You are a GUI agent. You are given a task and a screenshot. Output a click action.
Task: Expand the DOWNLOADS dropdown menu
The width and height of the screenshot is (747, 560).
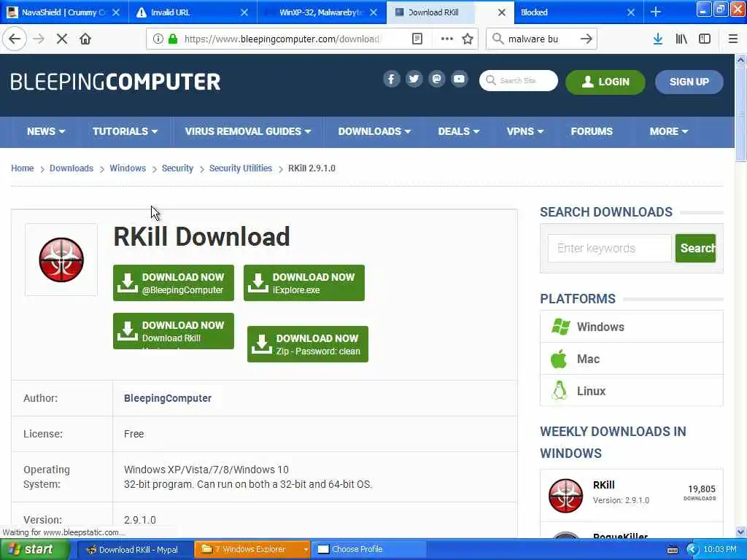pyautogui.click(x=374, y=131)
